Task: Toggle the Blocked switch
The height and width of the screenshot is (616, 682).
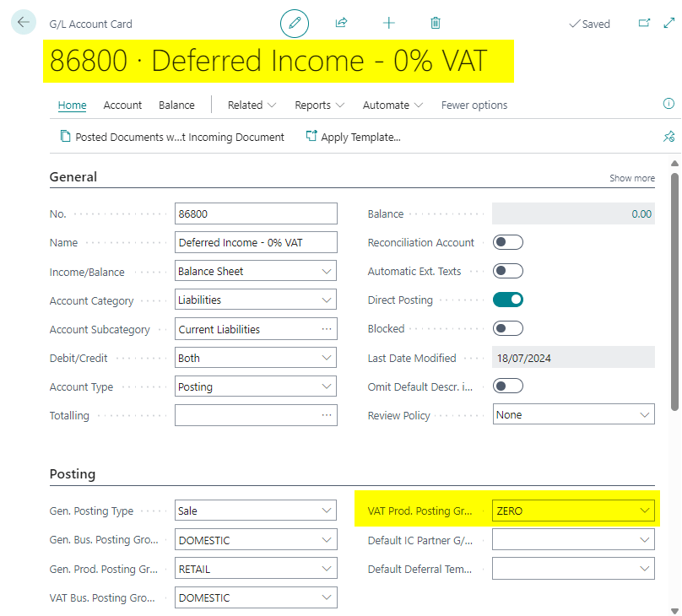Action: [508, 328]
